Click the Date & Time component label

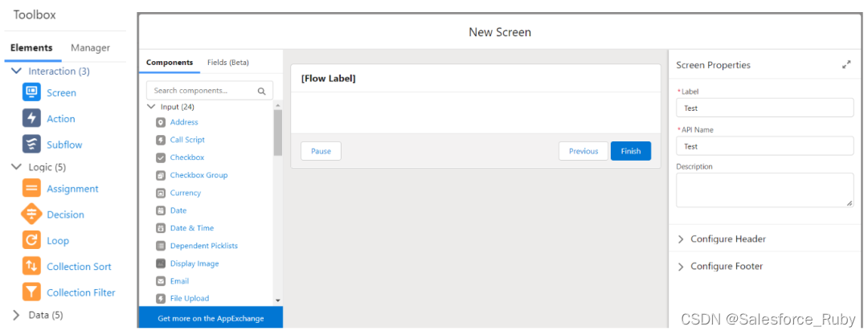tap(191, 228)
